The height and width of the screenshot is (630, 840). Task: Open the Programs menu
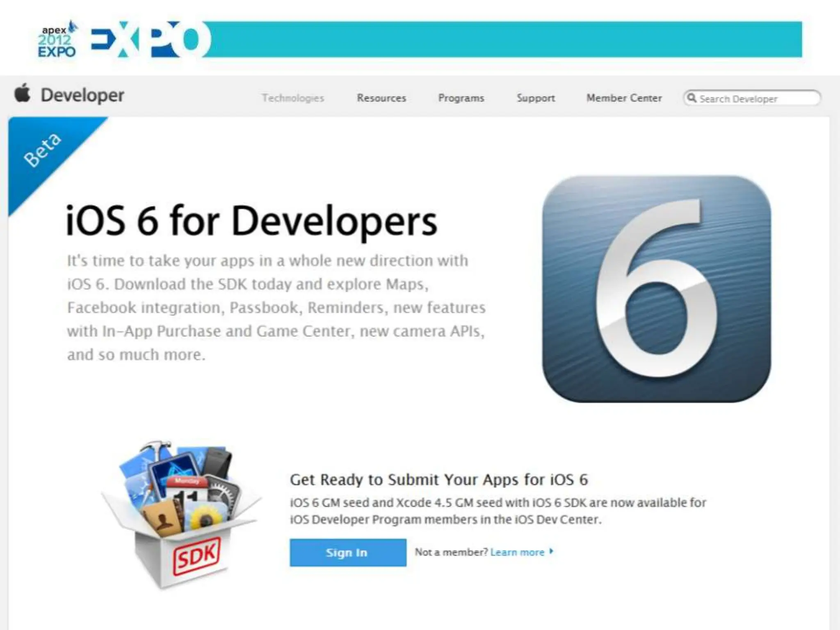point(461,98)
